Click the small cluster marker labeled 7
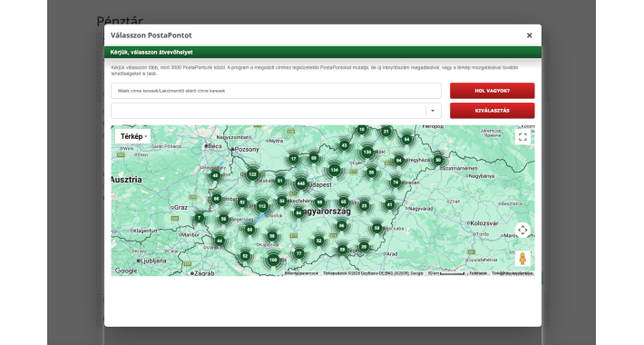The image size is (644, 345). (x=200, y=218)
